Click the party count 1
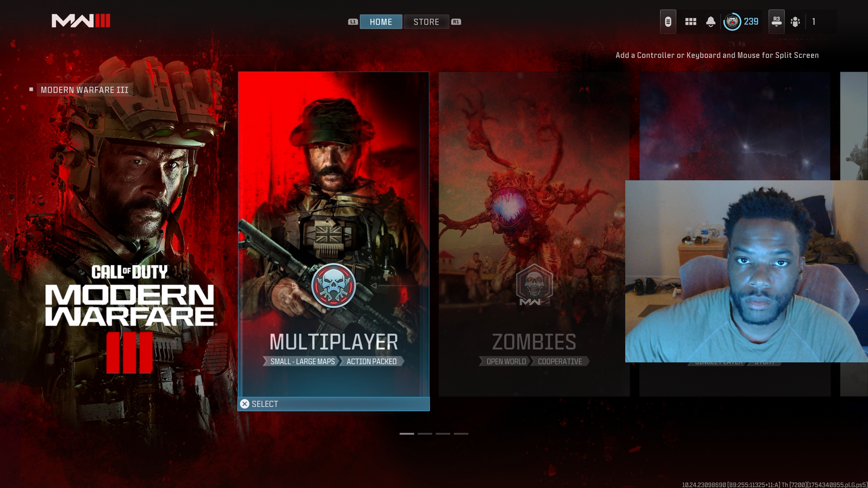This screenshot has width=868, height=488. (x=813, y=22)
